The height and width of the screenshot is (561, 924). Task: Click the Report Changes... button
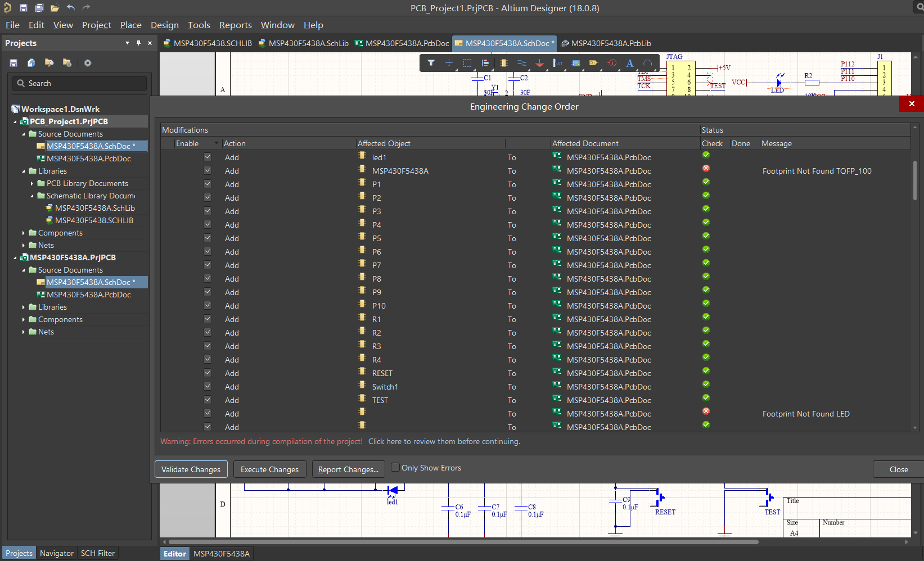pos(349,469)
